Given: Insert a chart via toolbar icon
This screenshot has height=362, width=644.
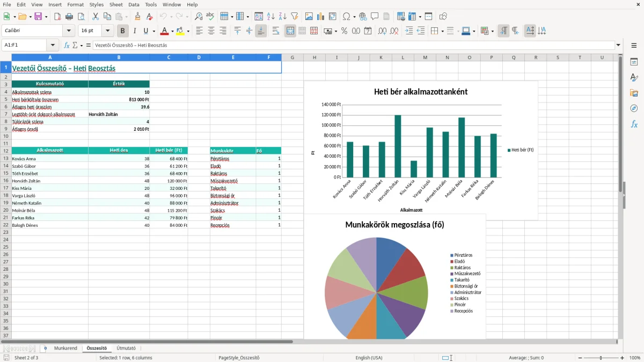Looking at the screenshot, I should pos(321,17).
